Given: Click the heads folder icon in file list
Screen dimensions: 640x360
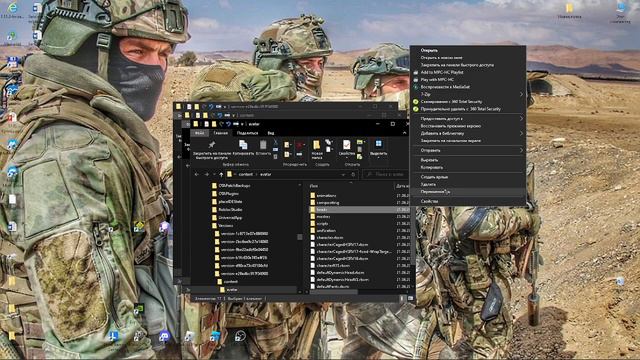Looking at the screenshot, I should tap(313, 209).
